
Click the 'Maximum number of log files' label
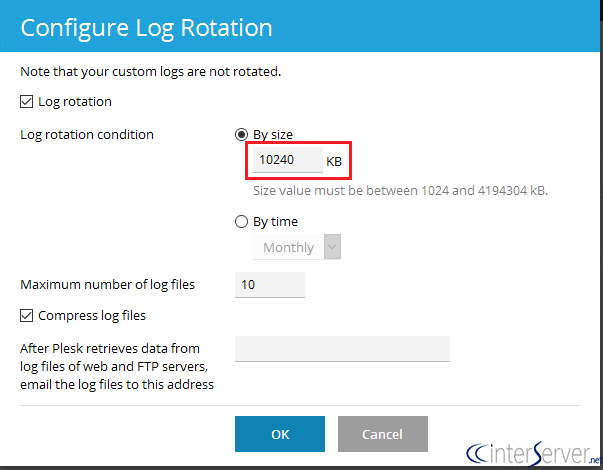(x=108, y=285)
